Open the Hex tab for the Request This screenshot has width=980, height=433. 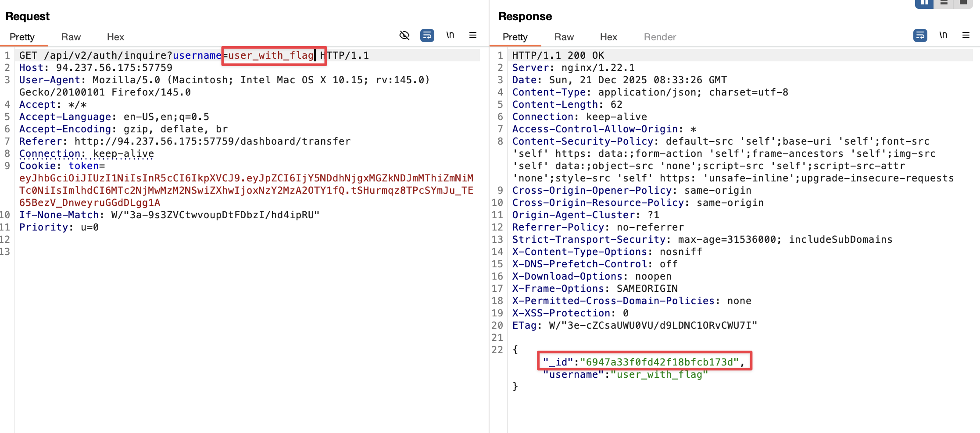(x=115, y=37)
